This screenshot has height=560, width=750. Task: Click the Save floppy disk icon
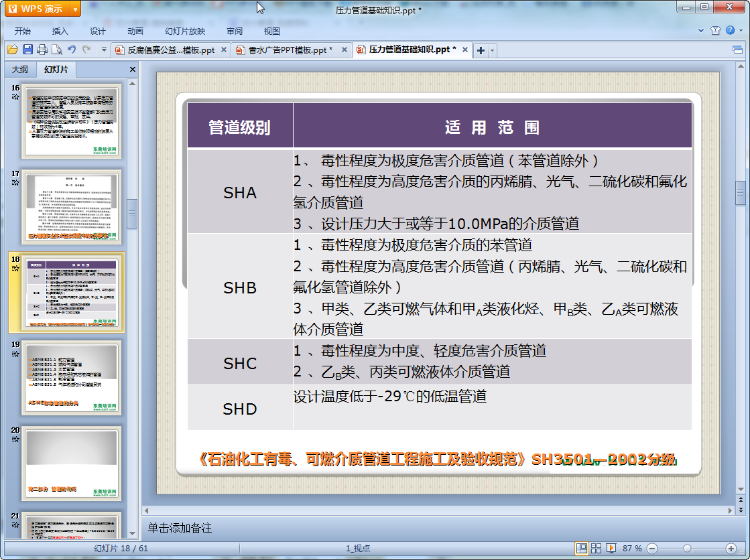point(27,50)
